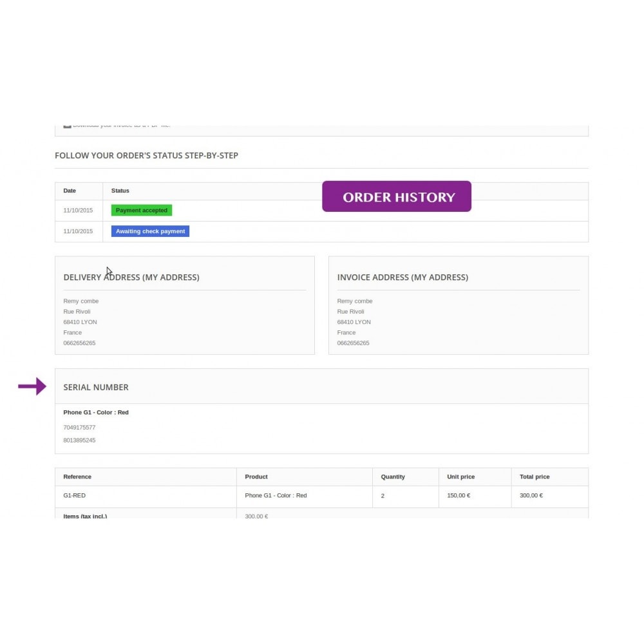Select the 150,00 € unit price cell
Viewport: 644px width, 644px height.
pos(459,495)
